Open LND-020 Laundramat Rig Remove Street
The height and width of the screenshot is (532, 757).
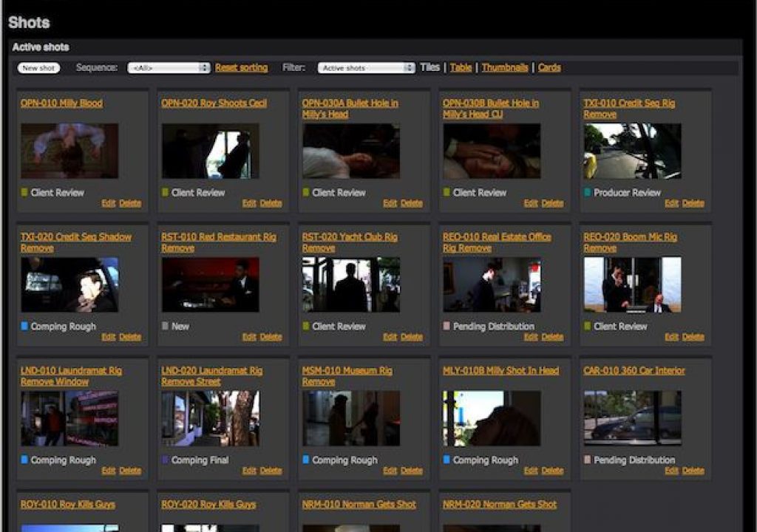tap(212, 376)
